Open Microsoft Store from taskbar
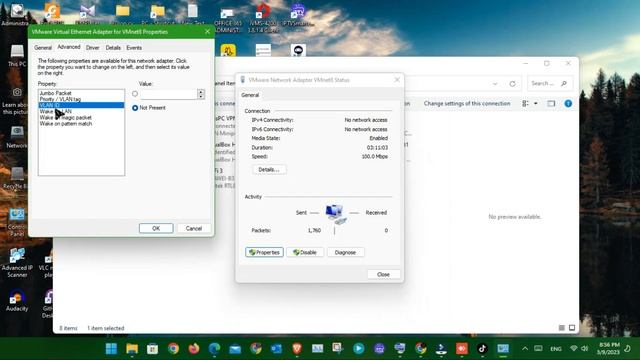Viewport: 640px width, 360px height. 153,349
